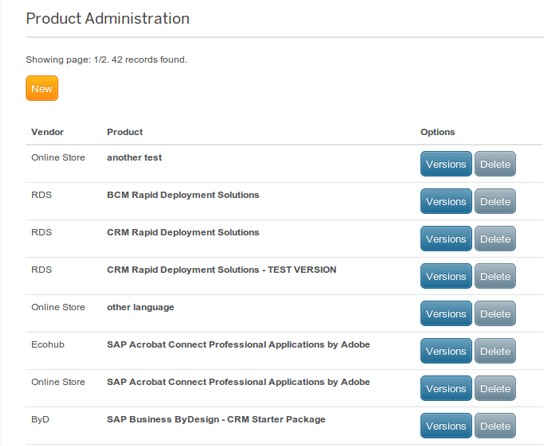This screenshot has width=550, height=446.
Task: Open Versions for another test
Action: (446, 164)
